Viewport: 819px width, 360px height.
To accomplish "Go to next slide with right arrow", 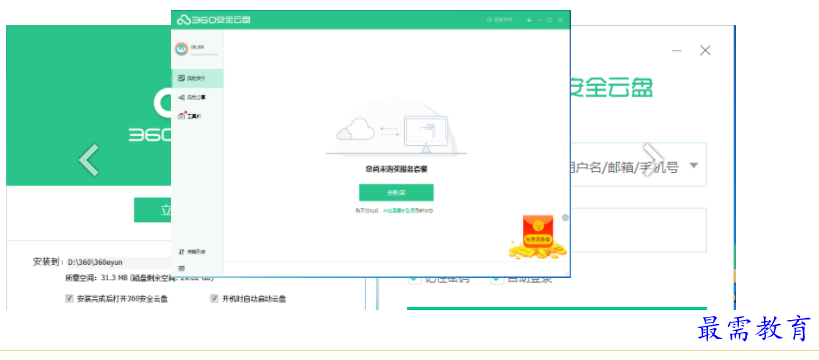I will 653,159.
